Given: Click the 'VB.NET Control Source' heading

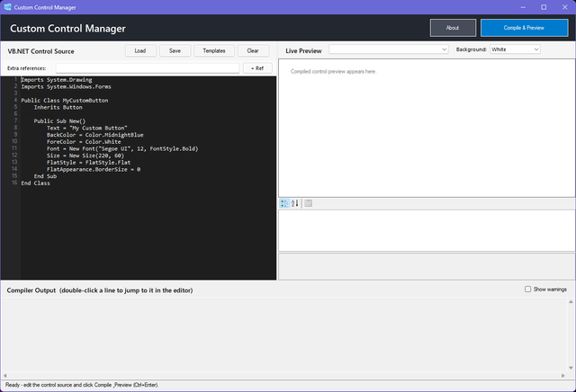Looking at the screenshot, I should click(40, 51).
